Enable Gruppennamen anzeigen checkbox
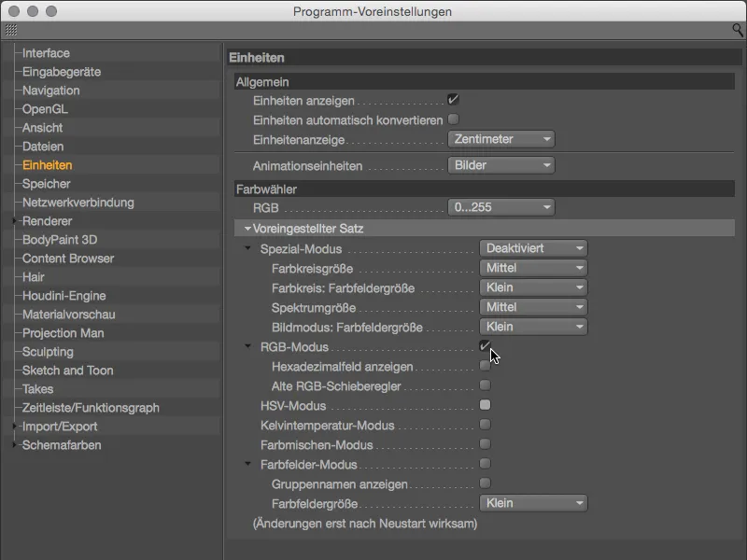 (x=485, y=483)
